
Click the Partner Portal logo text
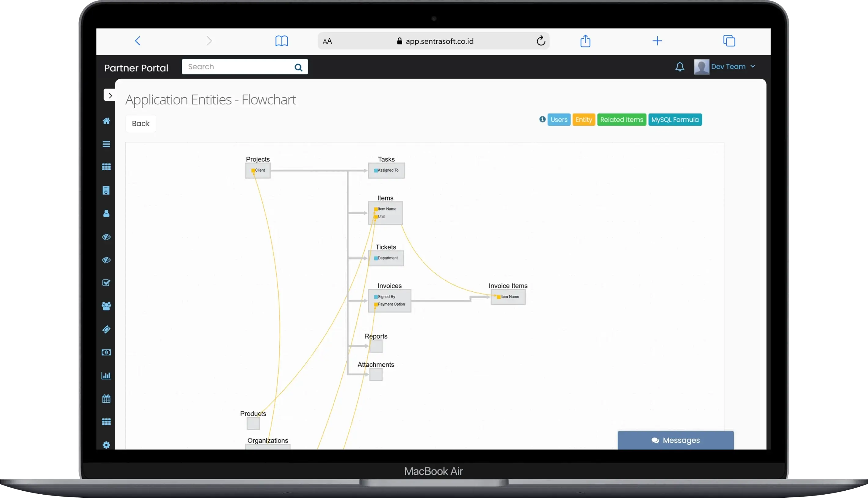[x=136, y=68]
